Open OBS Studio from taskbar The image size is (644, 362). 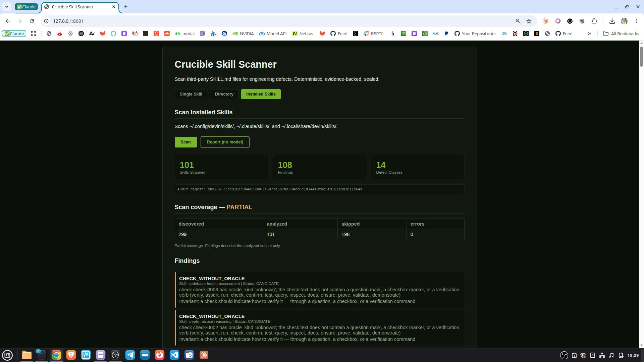coord(115,355)
